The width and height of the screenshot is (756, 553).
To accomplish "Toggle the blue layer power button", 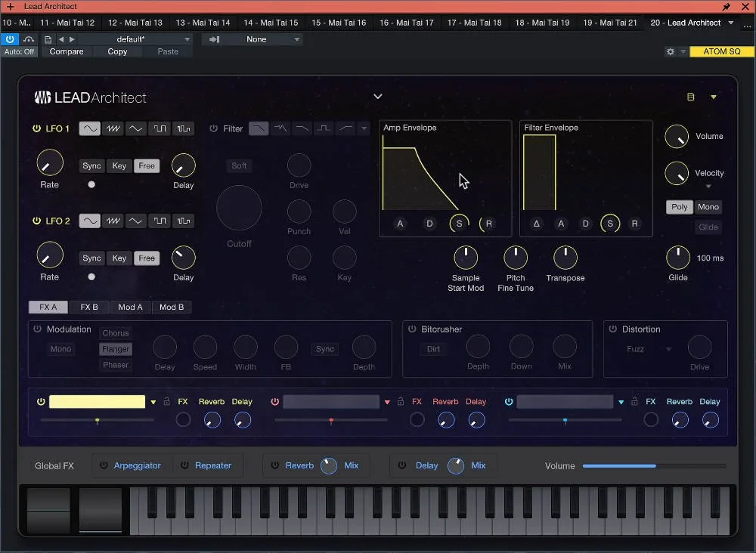I will click(509, 401).
